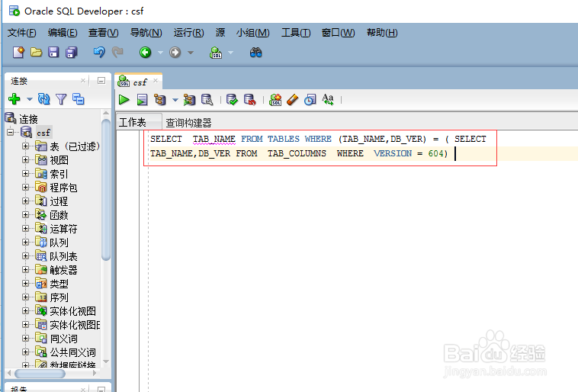The width and height of the screenshot is (578, 392).
Task: Click the Open folder icon
Action: 36,53
